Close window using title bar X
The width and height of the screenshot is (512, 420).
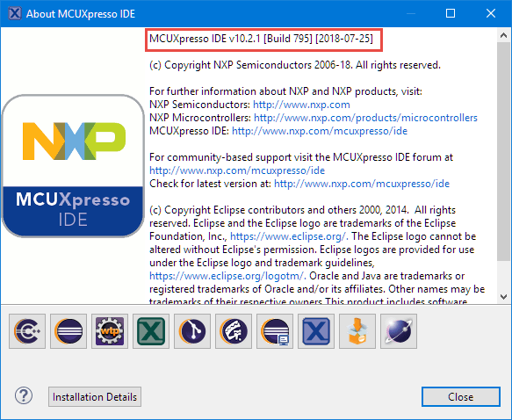491,13
